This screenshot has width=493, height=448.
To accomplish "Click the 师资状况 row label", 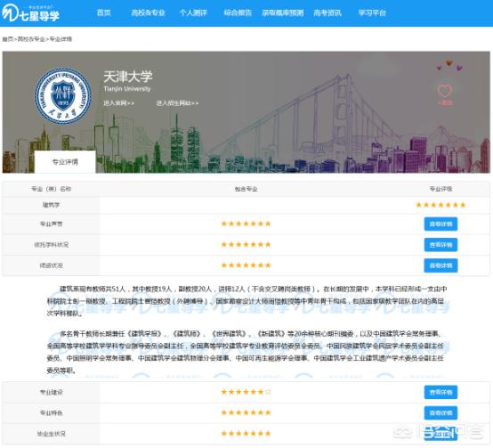I will pos(51,265).
